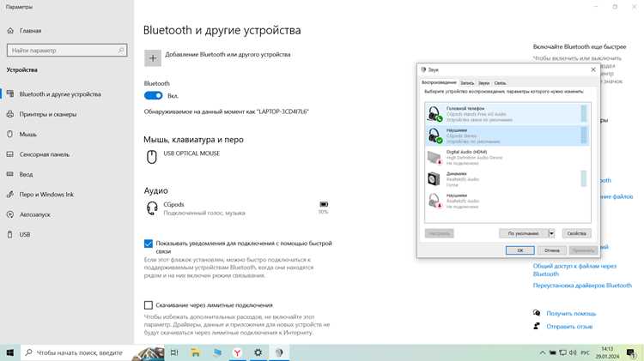Viewport: 644px width, 361px height.
Task: Open the notification center icon
Action: click(x=631, y=352)
